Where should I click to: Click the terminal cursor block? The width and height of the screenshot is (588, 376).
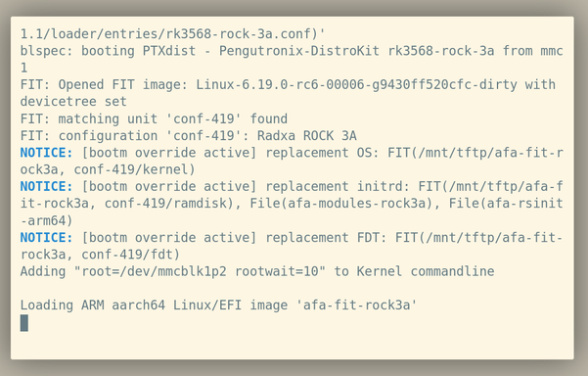coord(24,323)
